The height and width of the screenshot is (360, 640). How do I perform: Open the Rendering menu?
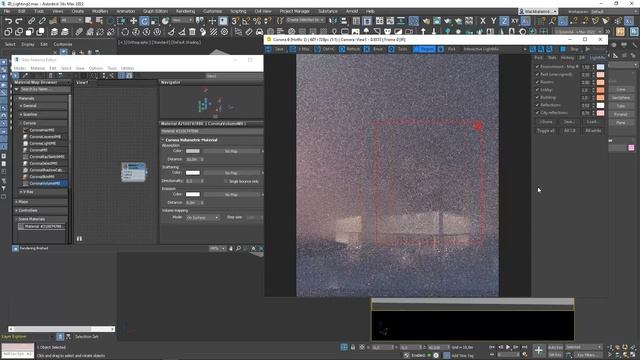pos(185,11)
